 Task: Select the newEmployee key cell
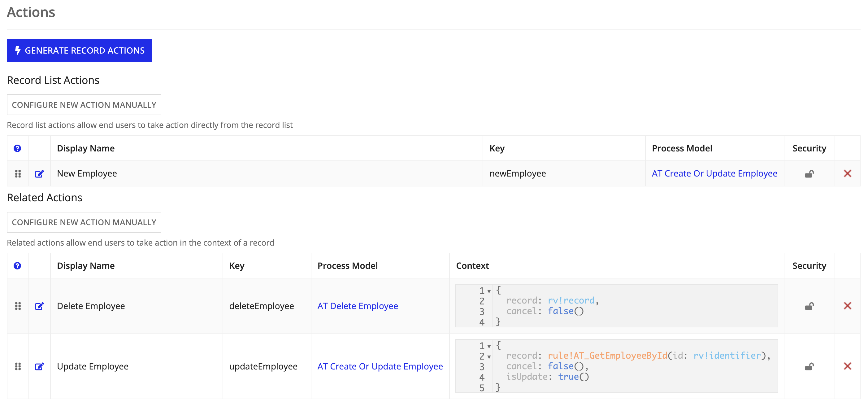564,173
